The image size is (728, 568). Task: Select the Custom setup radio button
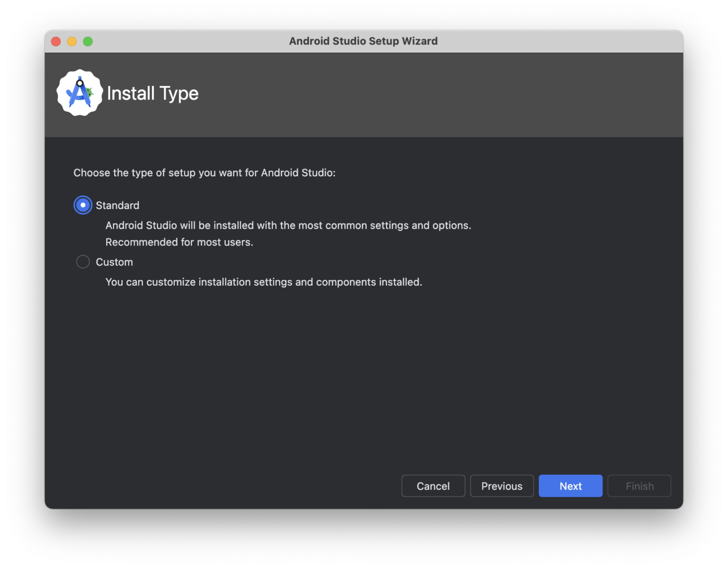82,261
